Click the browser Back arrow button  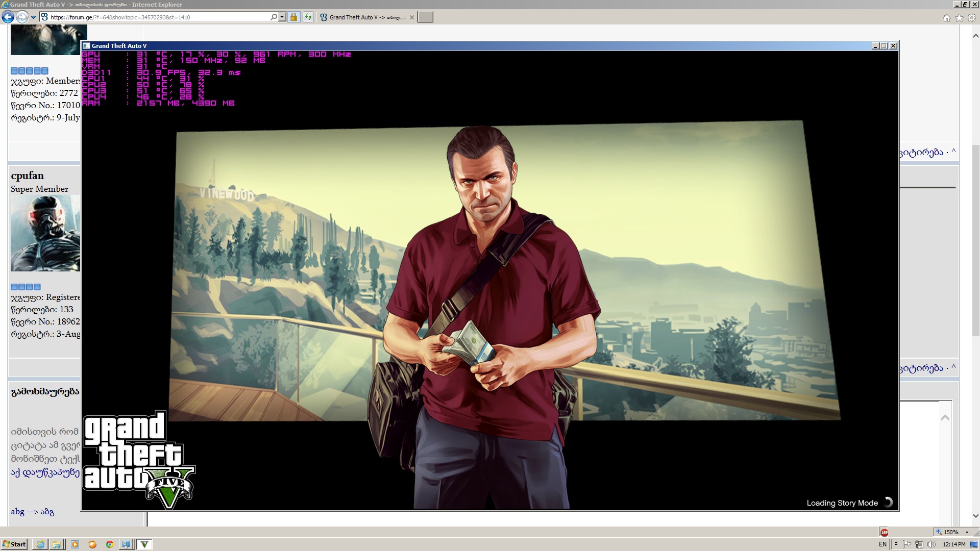click(x=8, y=17)
